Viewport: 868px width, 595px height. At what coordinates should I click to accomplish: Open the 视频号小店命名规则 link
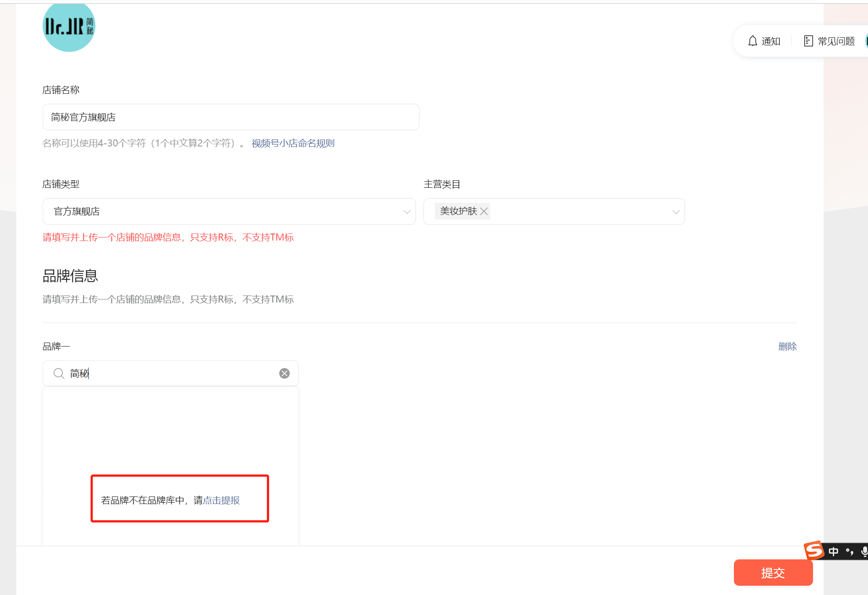point(293,143)
